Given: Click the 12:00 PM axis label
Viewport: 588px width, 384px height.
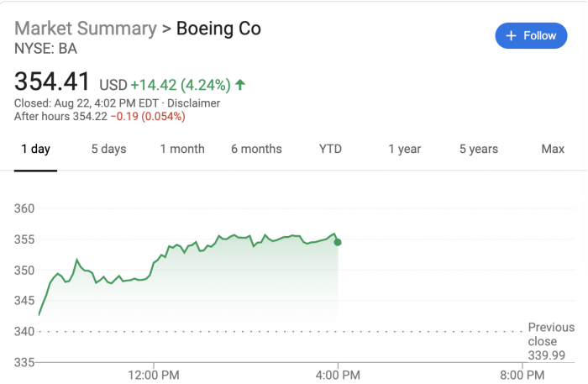Looking at the screenshot, I should pos(155,372).
